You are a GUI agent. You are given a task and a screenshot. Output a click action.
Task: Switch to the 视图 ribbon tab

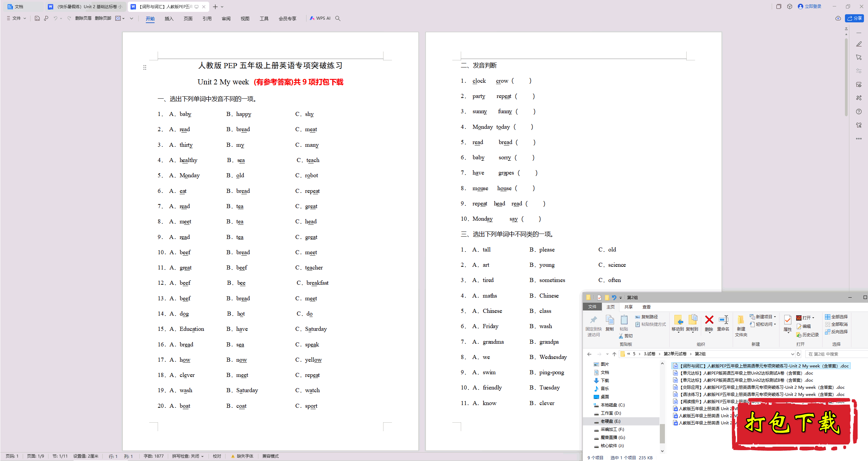[245, 19]
